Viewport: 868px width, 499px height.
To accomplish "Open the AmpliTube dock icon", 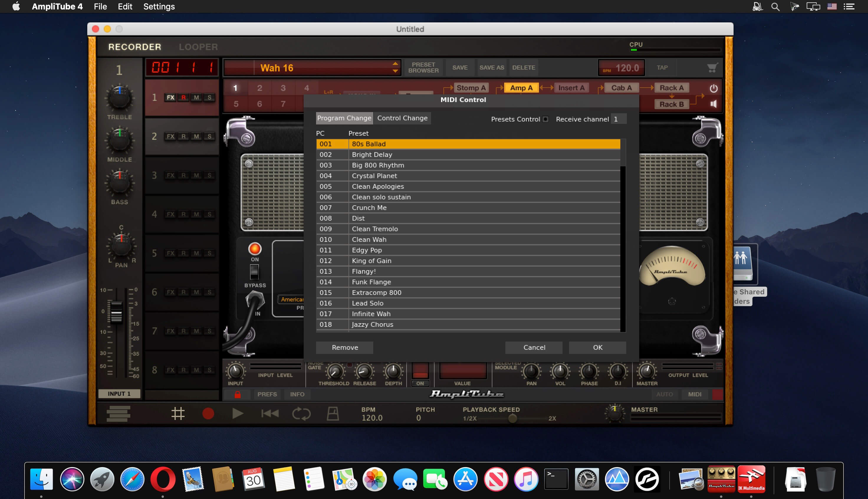I will (x=721, y=479).
